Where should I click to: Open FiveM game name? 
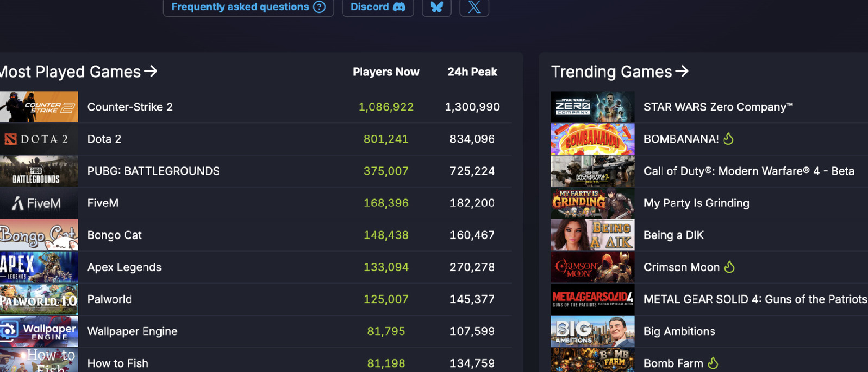[x=103, y=203]
